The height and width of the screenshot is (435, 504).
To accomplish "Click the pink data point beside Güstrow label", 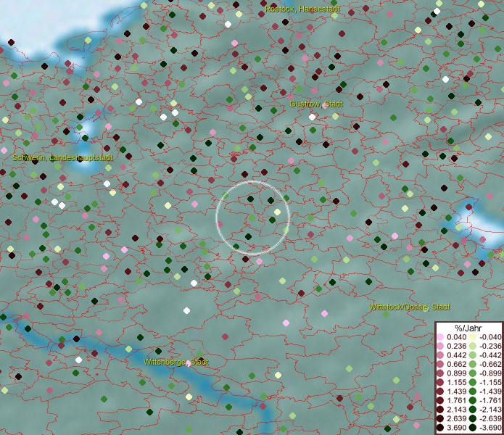I will (325, 105).
